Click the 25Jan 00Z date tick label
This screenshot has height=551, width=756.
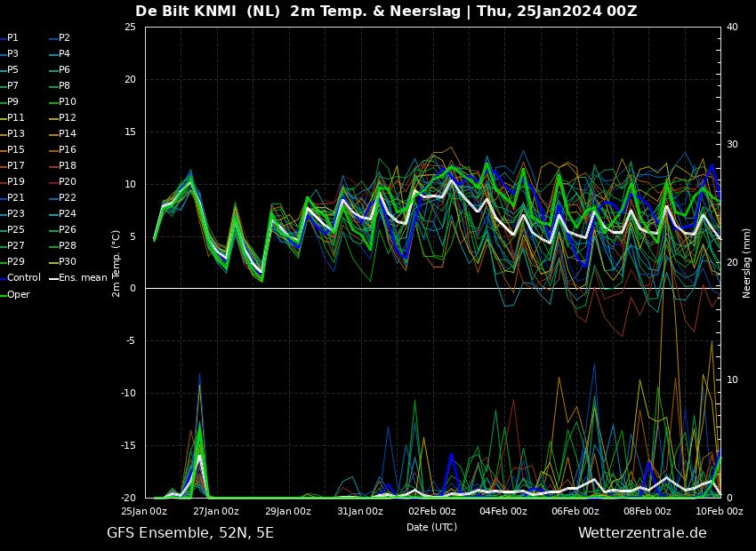point(144,511)
